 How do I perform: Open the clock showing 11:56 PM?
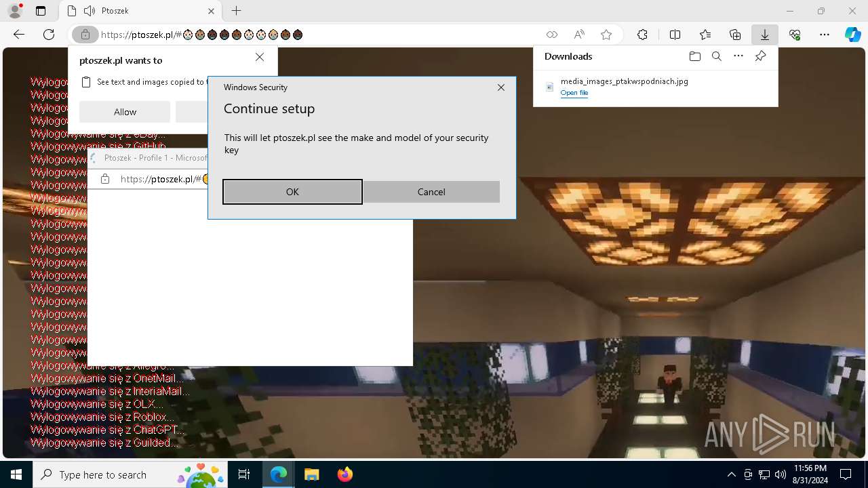pos(810,474)
